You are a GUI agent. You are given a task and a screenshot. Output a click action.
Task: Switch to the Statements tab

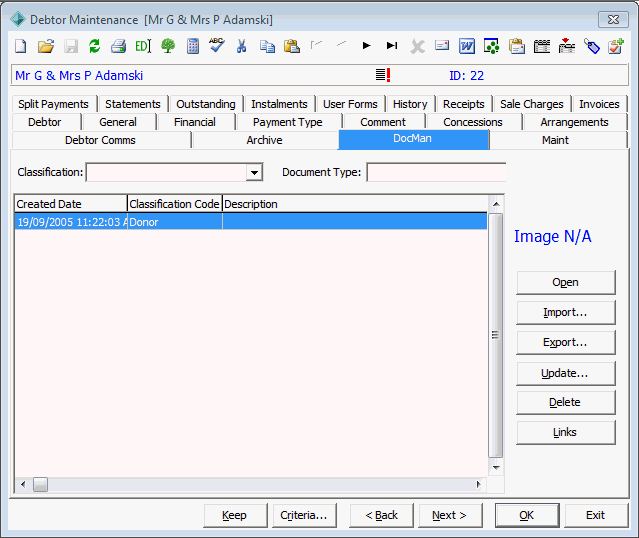[x=133, y=104]
